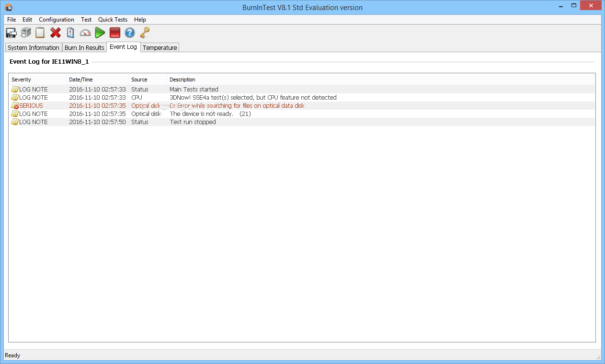The height and width of the screenshot is (364, 605).
Task: Sort by the Date/Time column header
Action: [98, 80]
